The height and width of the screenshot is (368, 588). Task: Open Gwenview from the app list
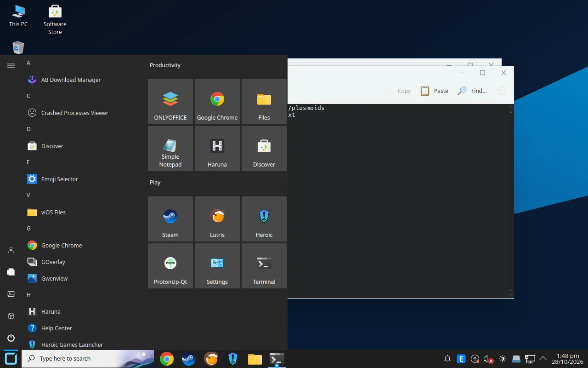pos(83,278)
